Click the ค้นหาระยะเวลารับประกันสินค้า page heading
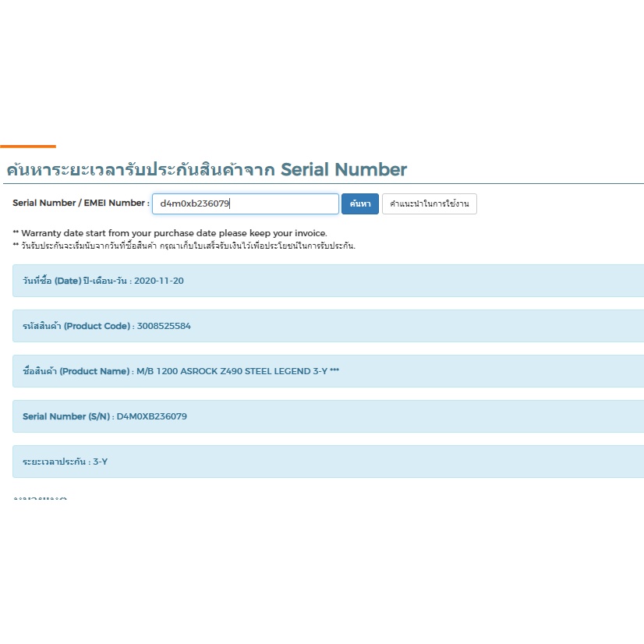 click(x=207, y=169)
